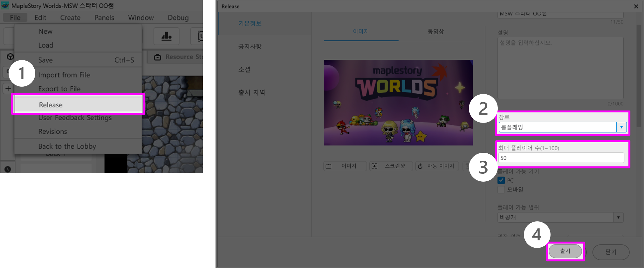Open User Feedback Settings
This screenshot has height=268, width=644.
click(x=78, y=118)
